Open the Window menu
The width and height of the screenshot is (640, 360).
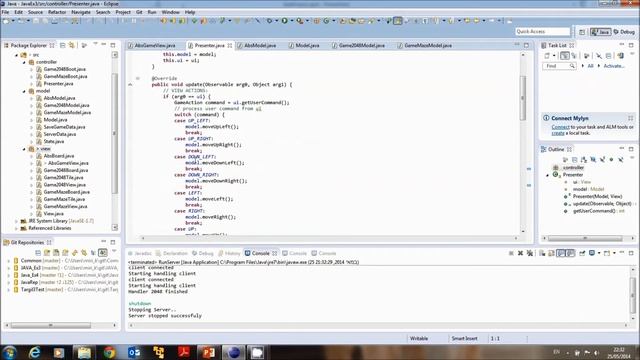(171, 12)
